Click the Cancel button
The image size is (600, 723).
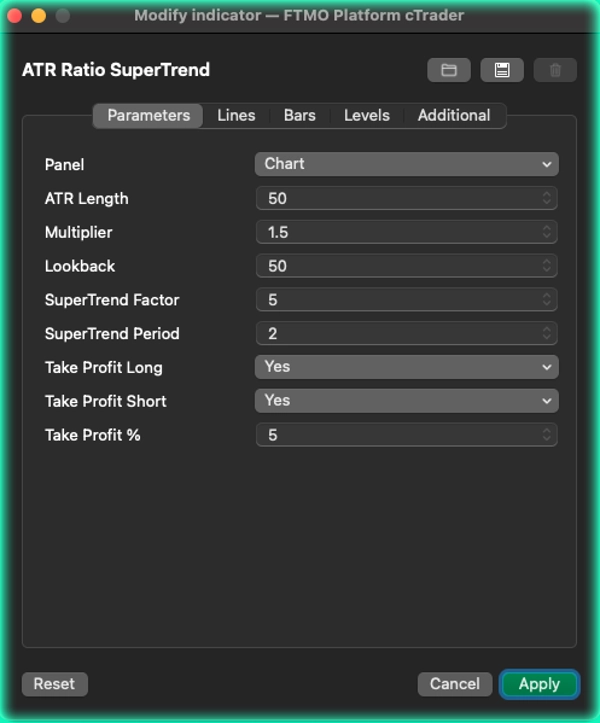(x=455, y=684)
